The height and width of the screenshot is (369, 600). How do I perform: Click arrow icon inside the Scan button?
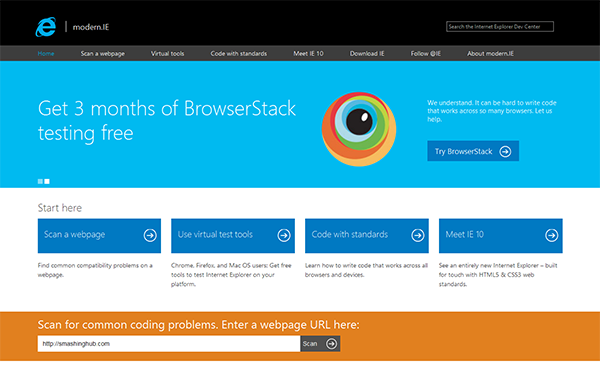click(331, 344)
